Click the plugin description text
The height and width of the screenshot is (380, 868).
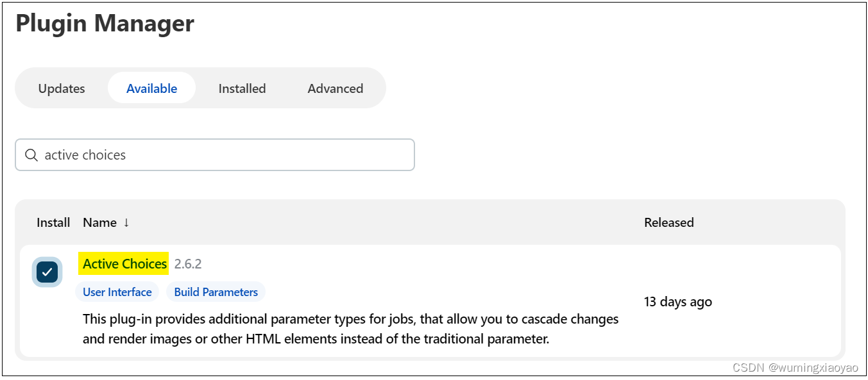[351, 329]
